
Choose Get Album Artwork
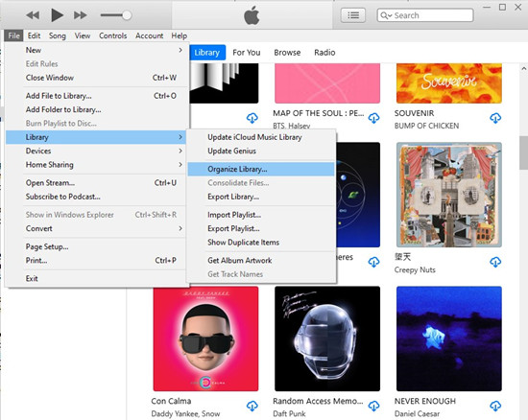(x=261, y=261)
